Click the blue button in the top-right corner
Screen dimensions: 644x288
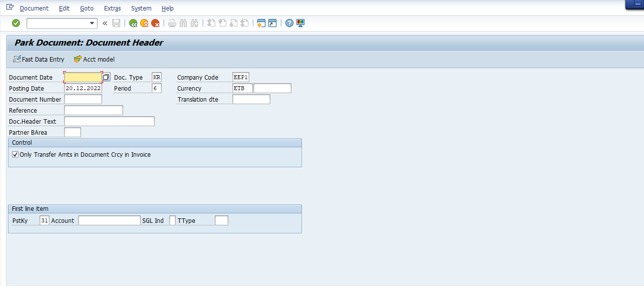(634, 5)
